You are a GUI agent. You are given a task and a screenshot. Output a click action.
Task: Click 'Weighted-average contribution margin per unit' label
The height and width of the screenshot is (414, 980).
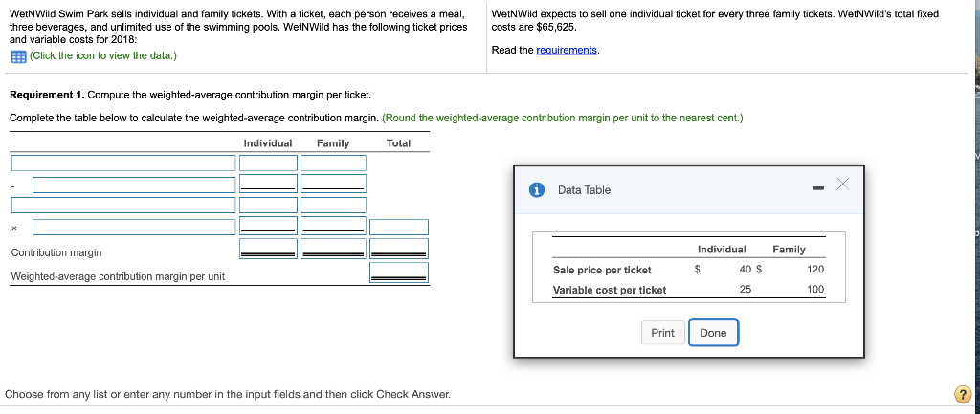(118, 276)
